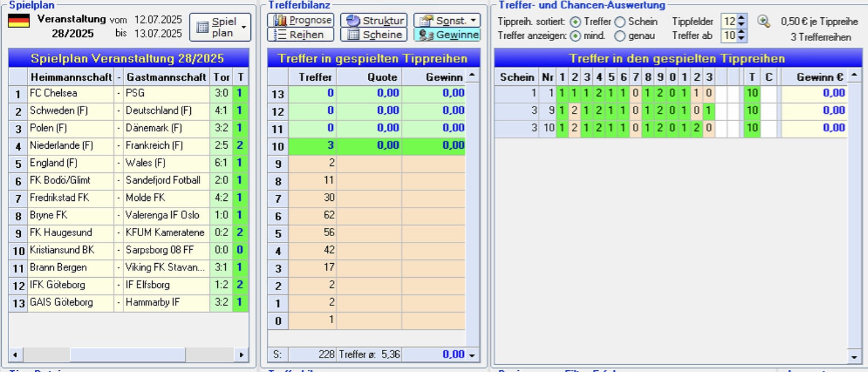The image size is (868, 372).
Task: Click the C column header
Action: click(769, 76)
